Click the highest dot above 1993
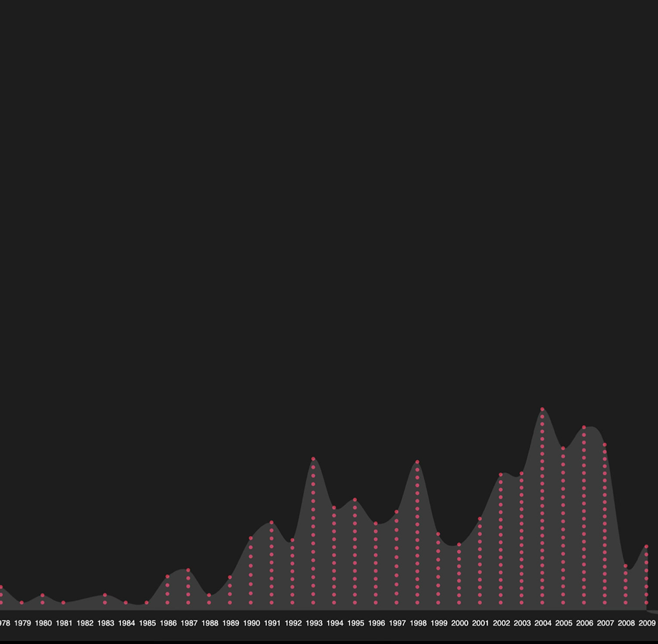 coord(313,459)
